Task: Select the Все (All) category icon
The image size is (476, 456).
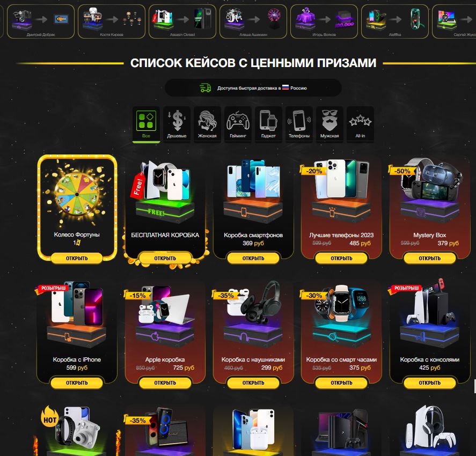Action: (146, 121)
